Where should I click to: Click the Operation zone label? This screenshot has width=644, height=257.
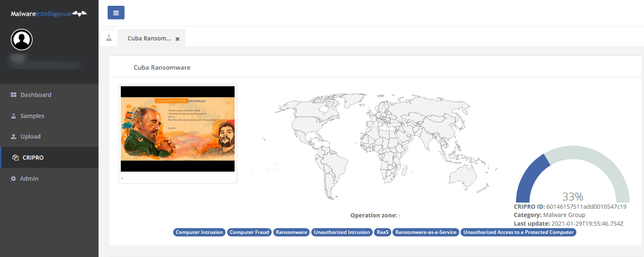pyautogui.click(x=373, y=215)
